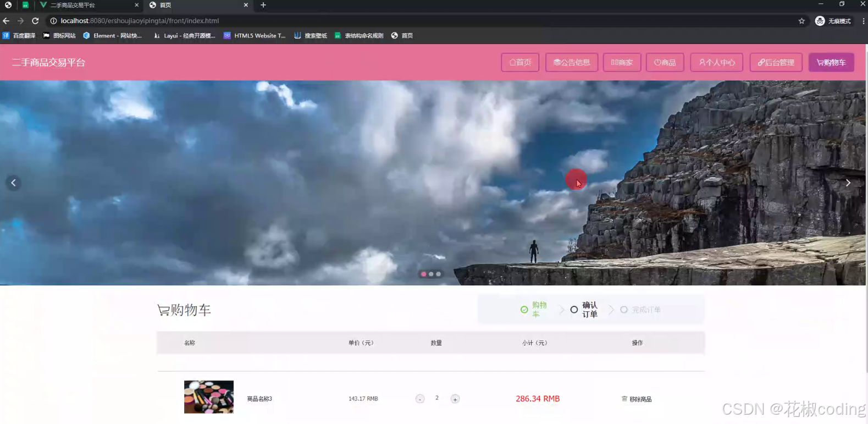Advance to the next carousel slide
This screenshot has width=868, height=424.
tap(848, 183)
